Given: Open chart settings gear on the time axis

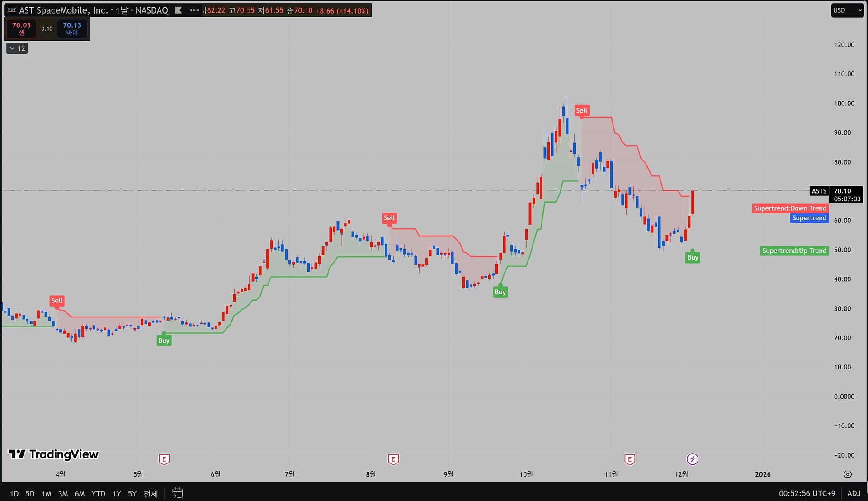Looking at the screenshot, I should click(847, 474).
